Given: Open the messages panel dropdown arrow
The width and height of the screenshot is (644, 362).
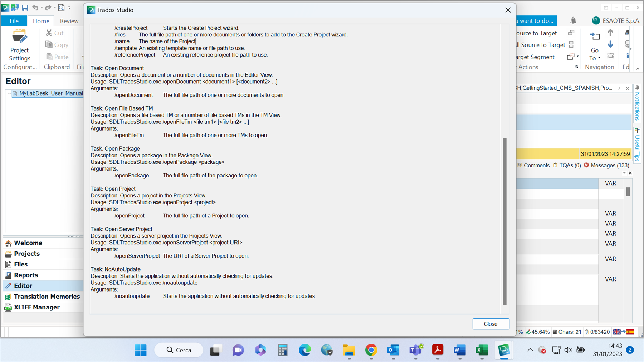Looking at the screenshot, I should 624,173.
